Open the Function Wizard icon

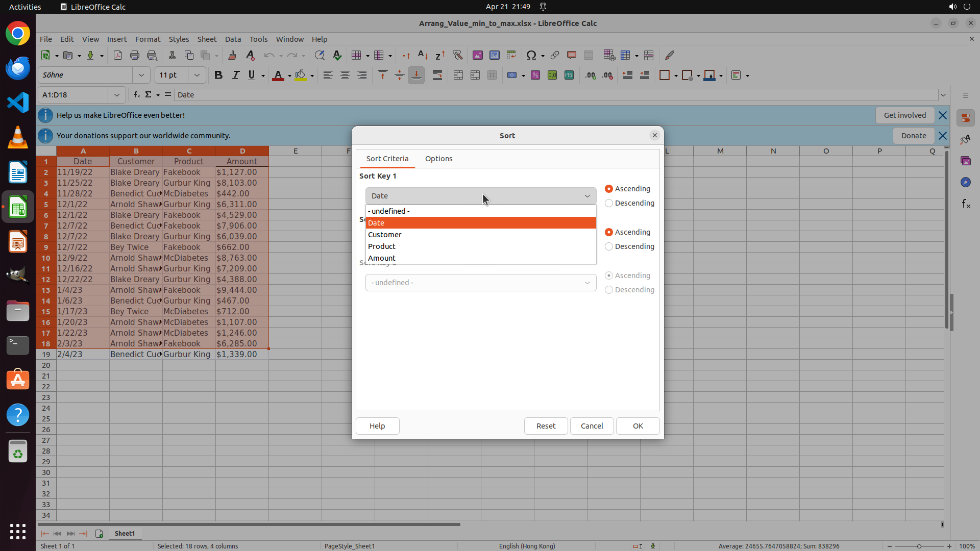136,94
